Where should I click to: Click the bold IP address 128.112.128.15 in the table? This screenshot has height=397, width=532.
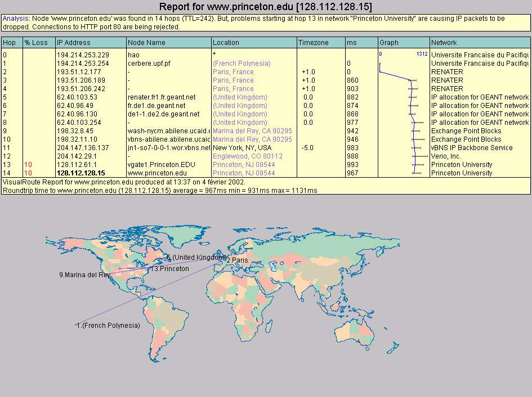(x=81, y=173)
